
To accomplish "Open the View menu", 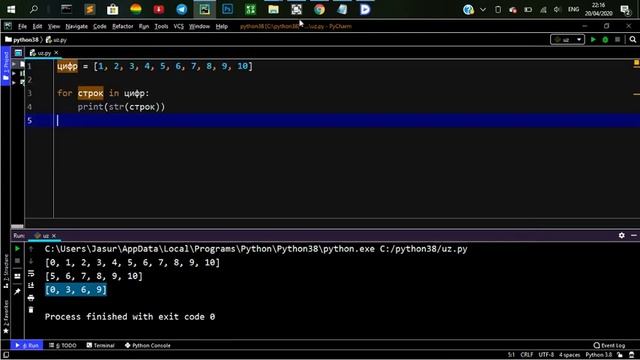I will click(53, 26).
